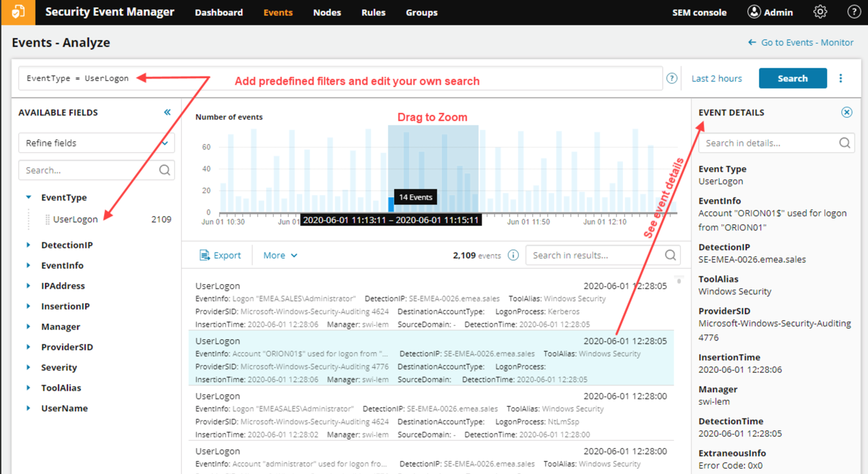
Task: Expand the ProviderSID field group
Action: coord(29,347)
